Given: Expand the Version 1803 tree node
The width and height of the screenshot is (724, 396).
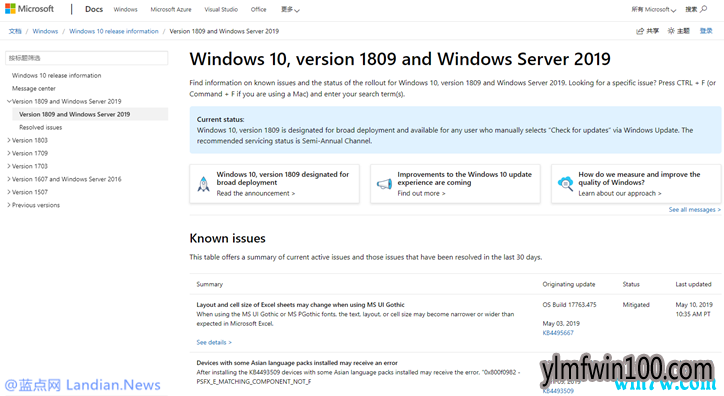Looking at the screenshot, I should pyautogui.click(x=9, y=140).
